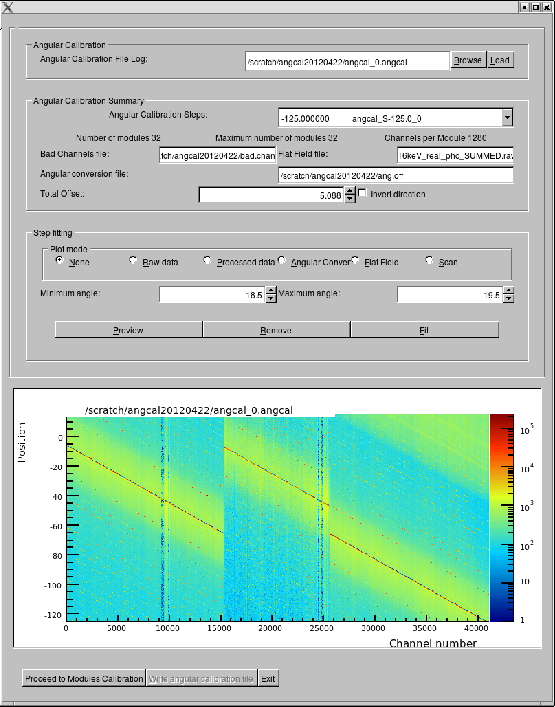
Task: Select the Raw data plot mode
Action: click(x=133, y=260)
